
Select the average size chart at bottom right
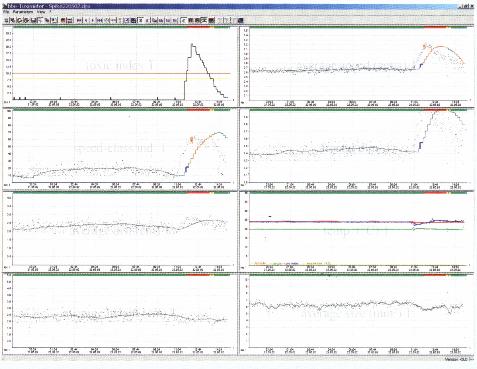(x=357, y=313)
